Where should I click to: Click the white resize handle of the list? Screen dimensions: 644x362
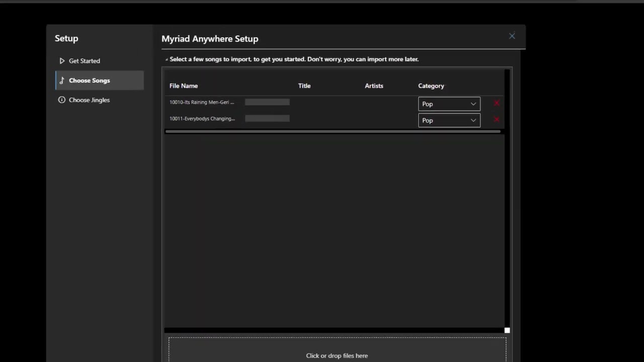[507, 330]
